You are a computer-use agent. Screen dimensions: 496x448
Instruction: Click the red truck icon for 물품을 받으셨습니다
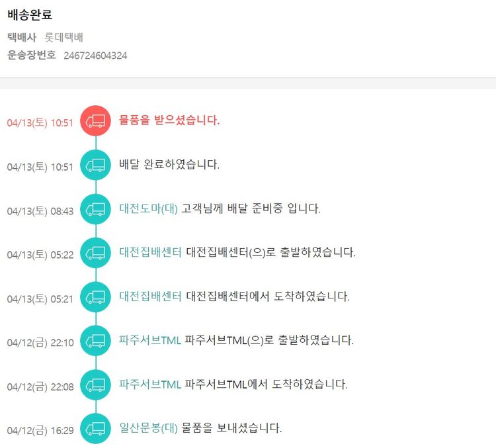(x=96, y=121)
